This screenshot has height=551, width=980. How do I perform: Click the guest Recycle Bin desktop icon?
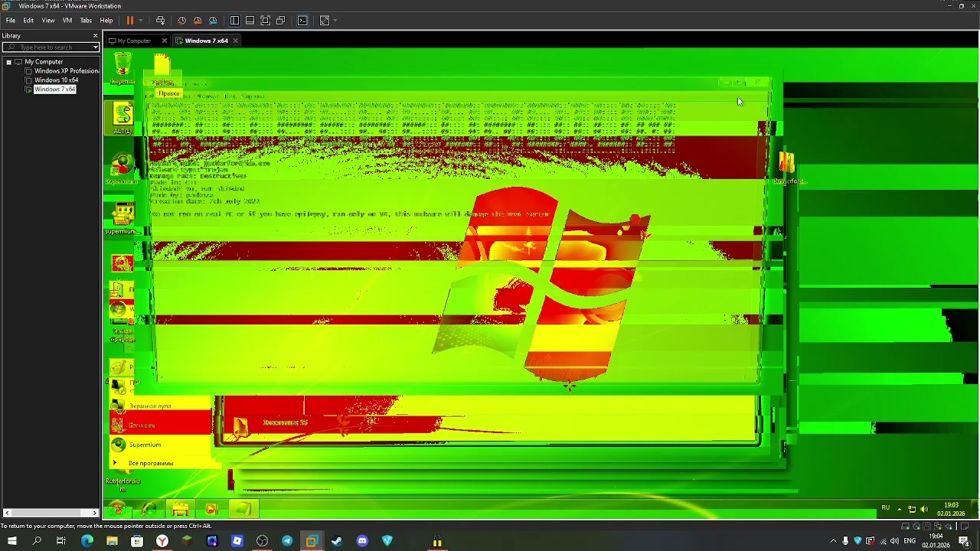click(x=122, y=67)
